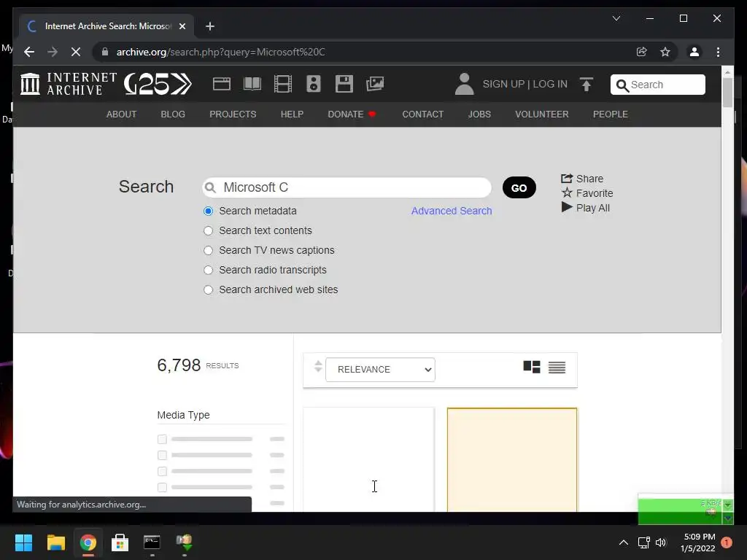Screen dimensions: 747x560
Task: Open File Explorer from taskbar
Action: coord(55,542)
